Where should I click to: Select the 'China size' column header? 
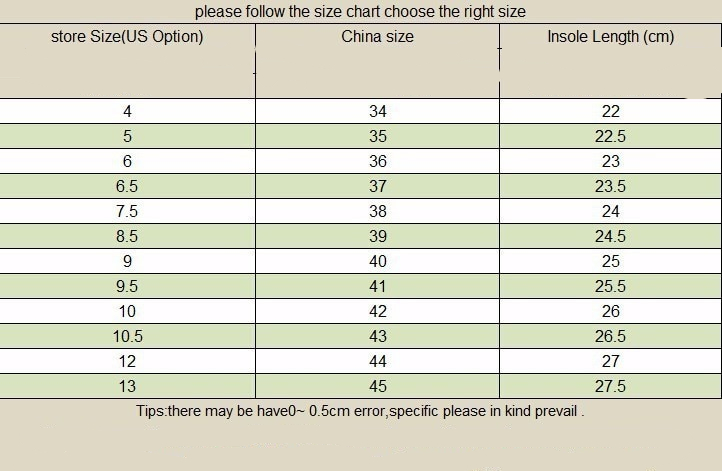click(377, 37)
